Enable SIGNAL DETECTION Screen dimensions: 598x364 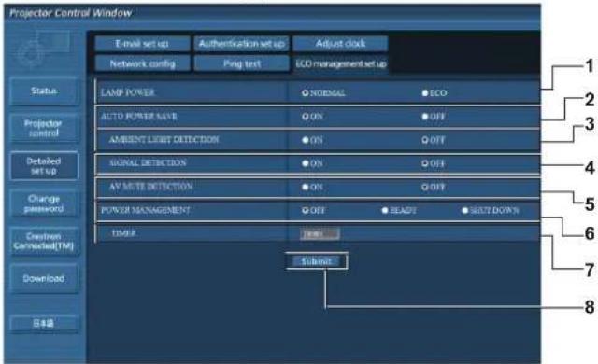pos(306,163)
